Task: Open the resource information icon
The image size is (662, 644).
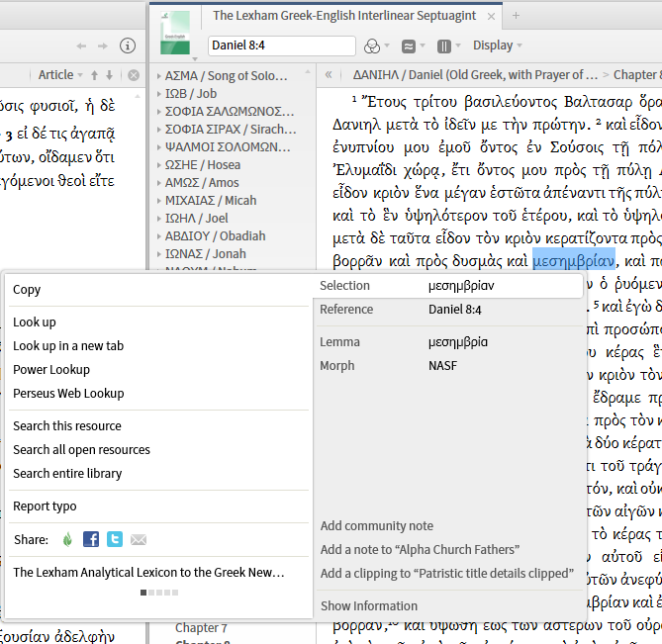Action: coord(128,46)
